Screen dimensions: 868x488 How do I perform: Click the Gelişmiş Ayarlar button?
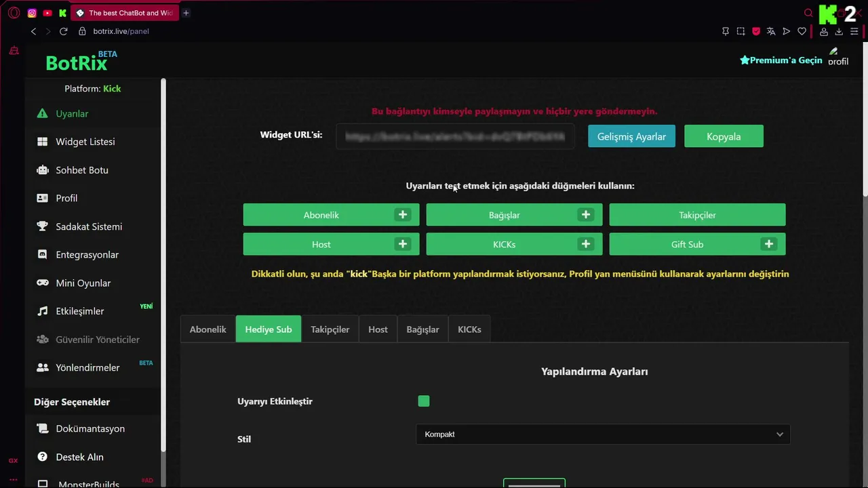(631, 136)
